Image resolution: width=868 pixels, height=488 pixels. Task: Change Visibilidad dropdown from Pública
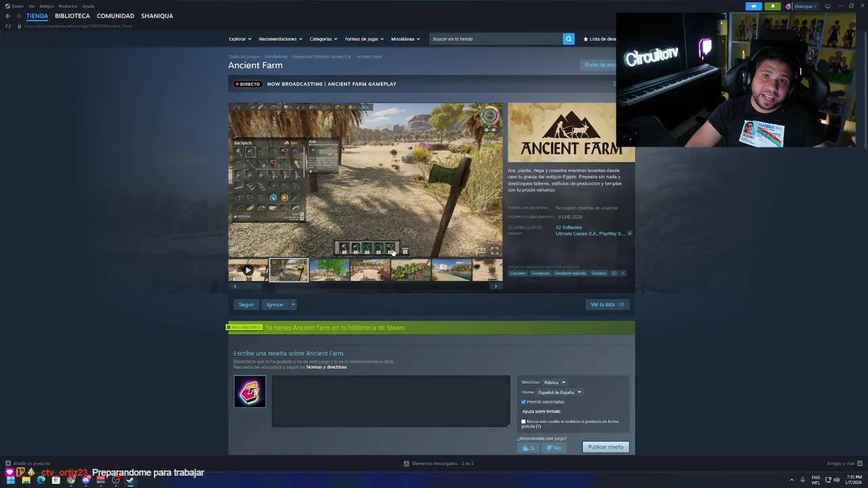coord(555,382)
